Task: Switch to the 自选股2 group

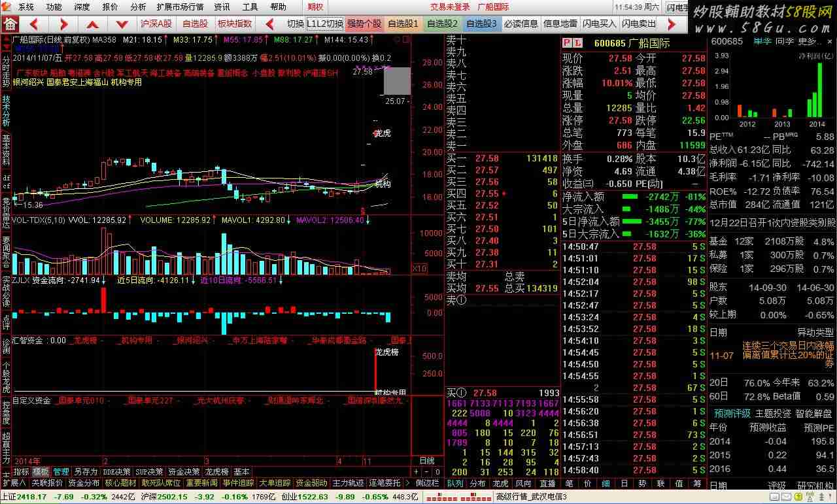Action: (442, 24)
